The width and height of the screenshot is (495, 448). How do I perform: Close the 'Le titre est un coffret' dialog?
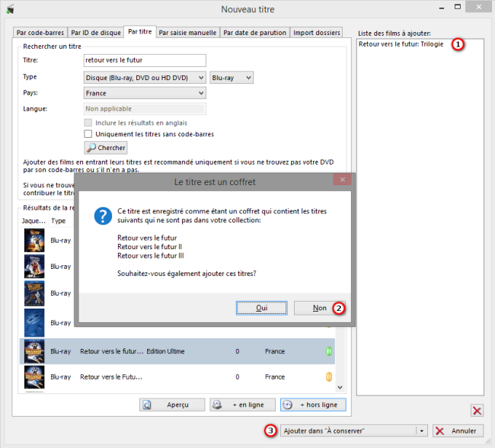[x=342, y=180]
